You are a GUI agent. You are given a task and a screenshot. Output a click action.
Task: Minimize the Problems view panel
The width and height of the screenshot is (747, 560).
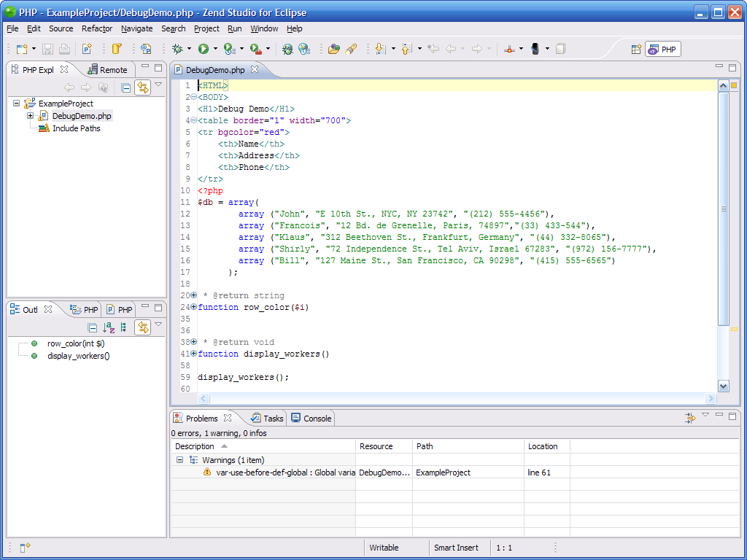coord(719,415)
